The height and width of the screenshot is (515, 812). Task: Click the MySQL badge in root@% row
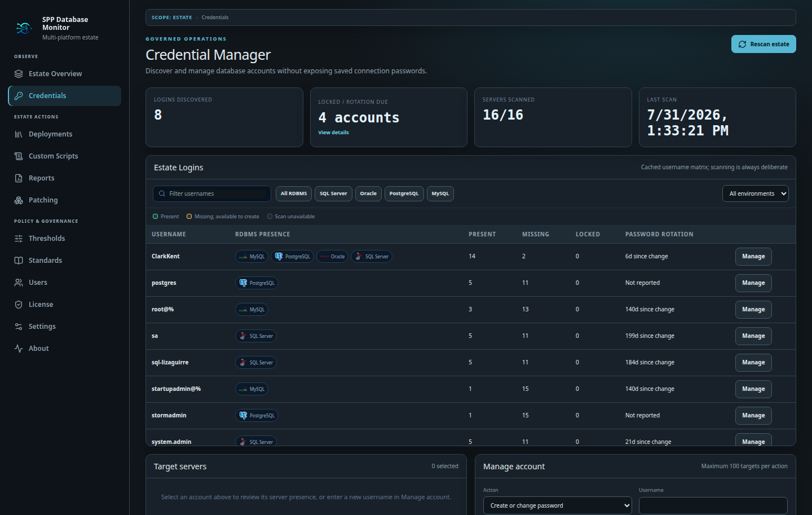(251, 310)
